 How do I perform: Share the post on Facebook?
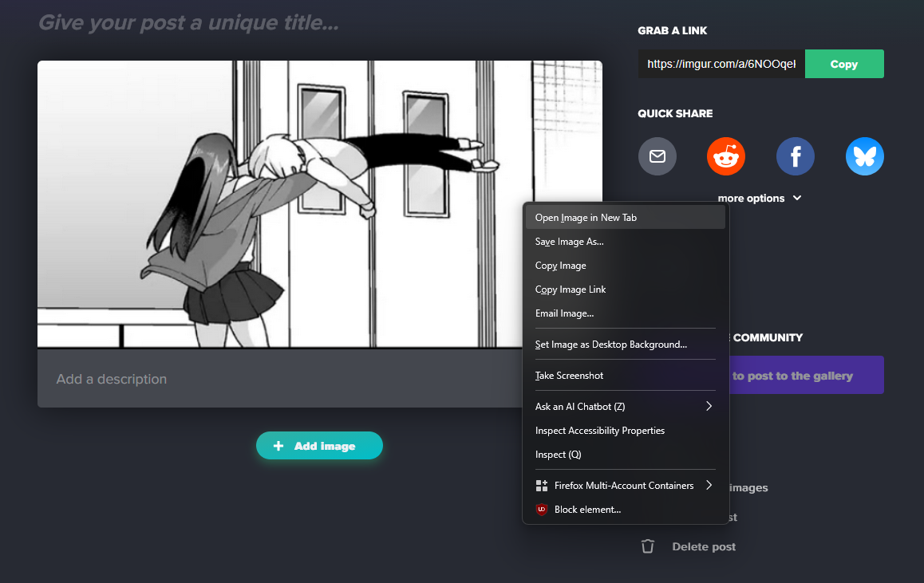[795, 156]
